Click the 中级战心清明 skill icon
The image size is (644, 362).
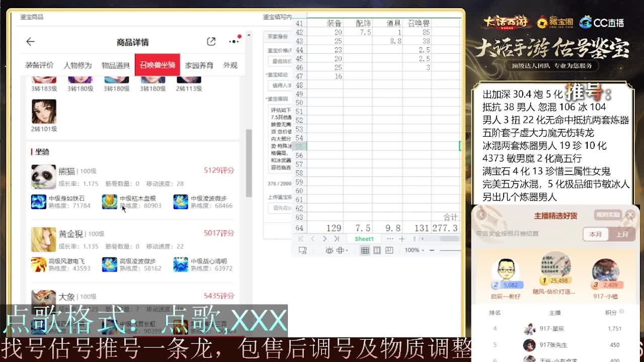[x=181, y=264]
